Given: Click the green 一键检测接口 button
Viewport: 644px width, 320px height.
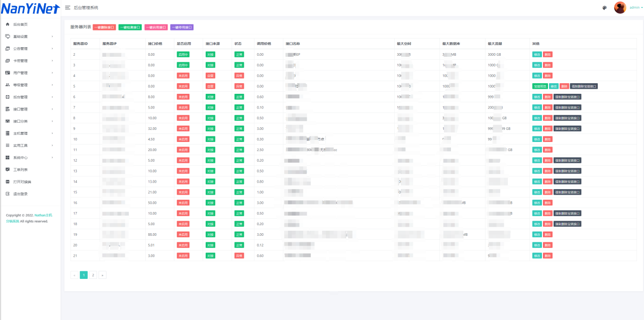Looking at the screenshot, I should pyautogui.click(x=130, y=27).
